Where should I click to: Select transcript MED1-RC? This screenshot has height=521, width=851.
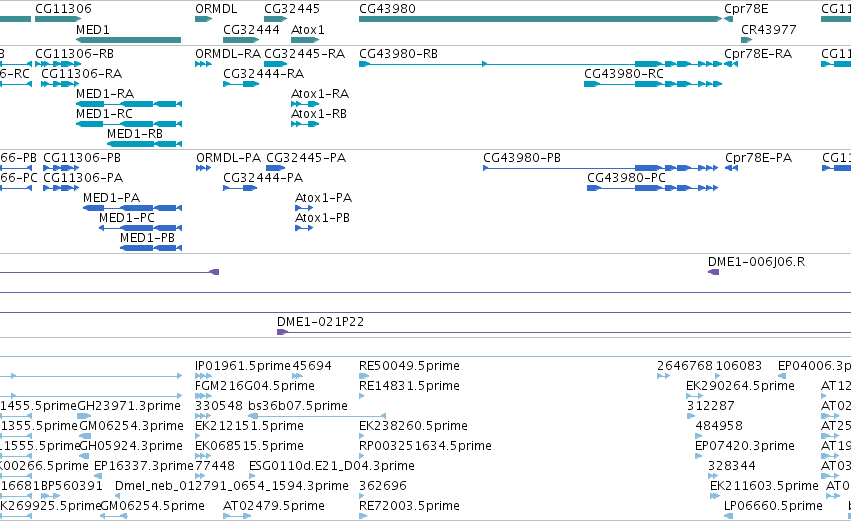click(x=129, y=124)
